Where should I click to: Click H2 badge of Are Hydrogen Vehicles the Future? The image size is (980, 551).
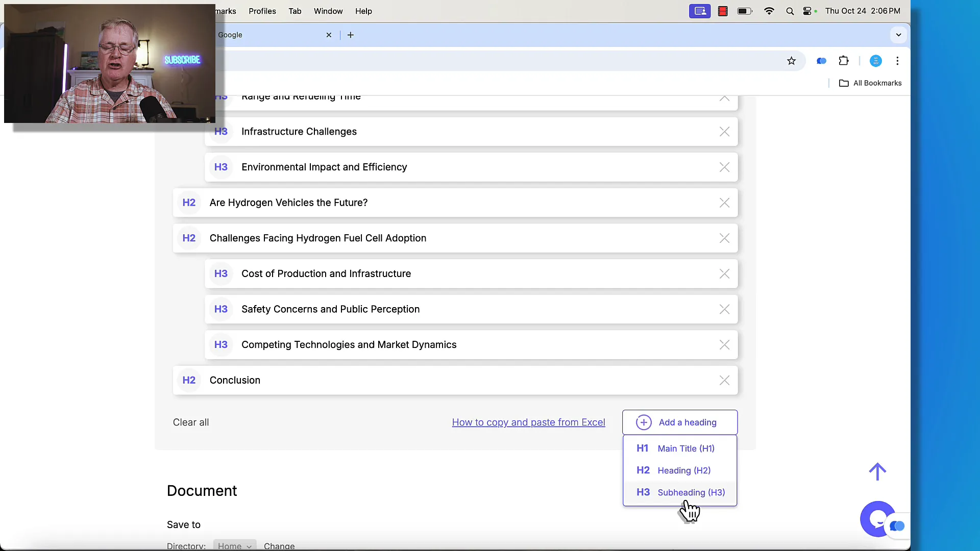coord(189,203)
